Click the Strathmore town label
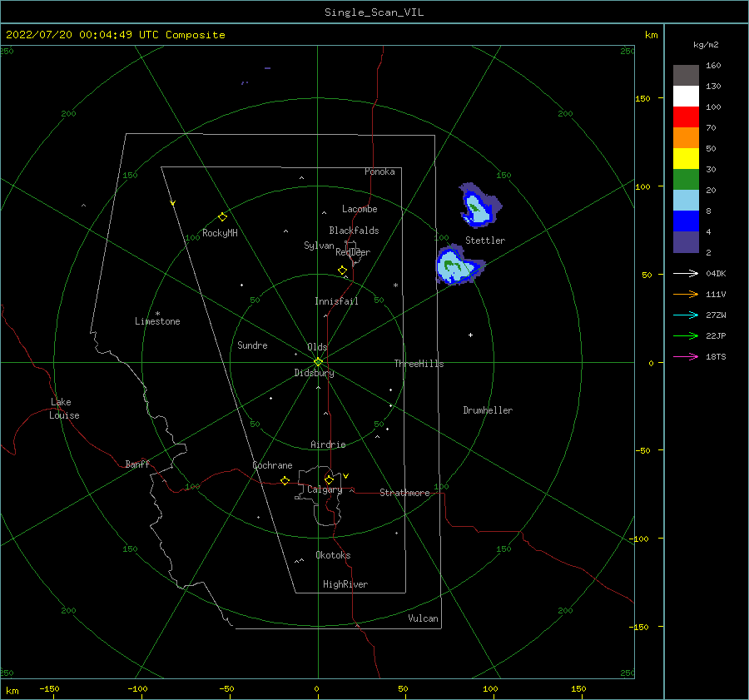This screenshot has width=749, height=700. (404, 493)
